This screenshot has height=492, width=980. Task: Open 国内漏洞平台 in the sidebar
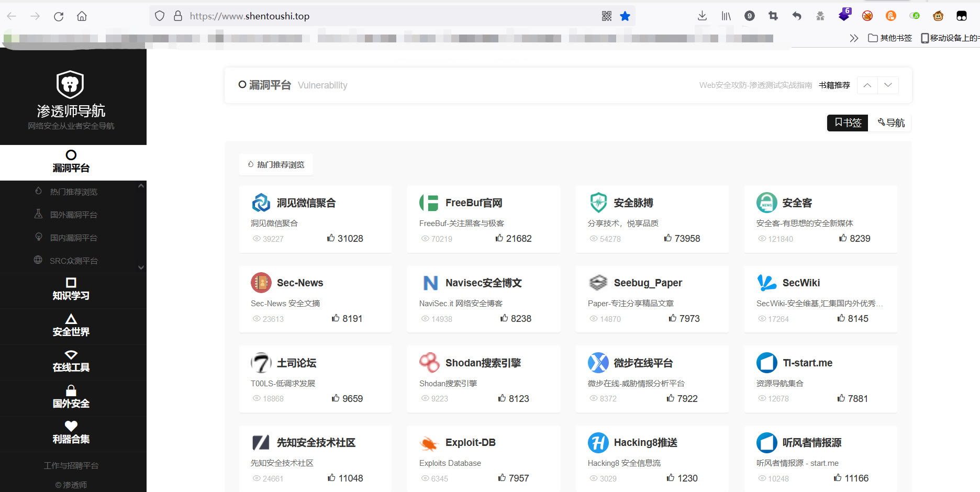click(x=73, y=238)
